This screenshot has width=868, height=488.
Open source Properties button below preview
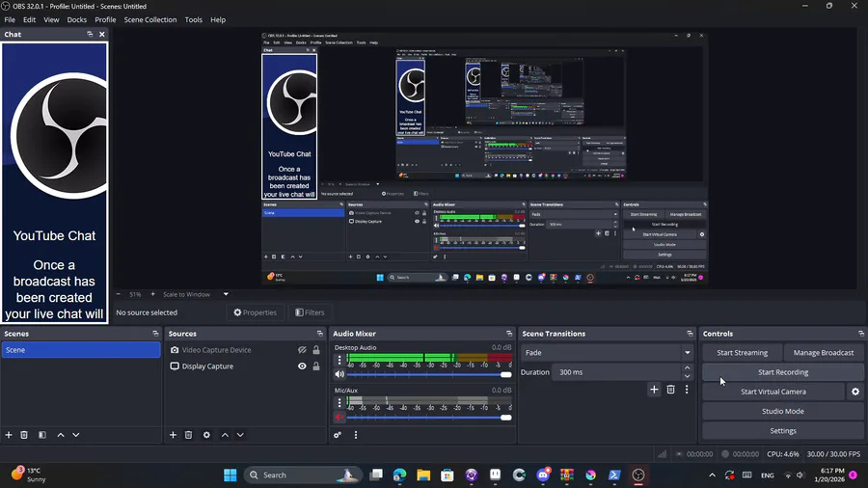(x=255, y=312)
